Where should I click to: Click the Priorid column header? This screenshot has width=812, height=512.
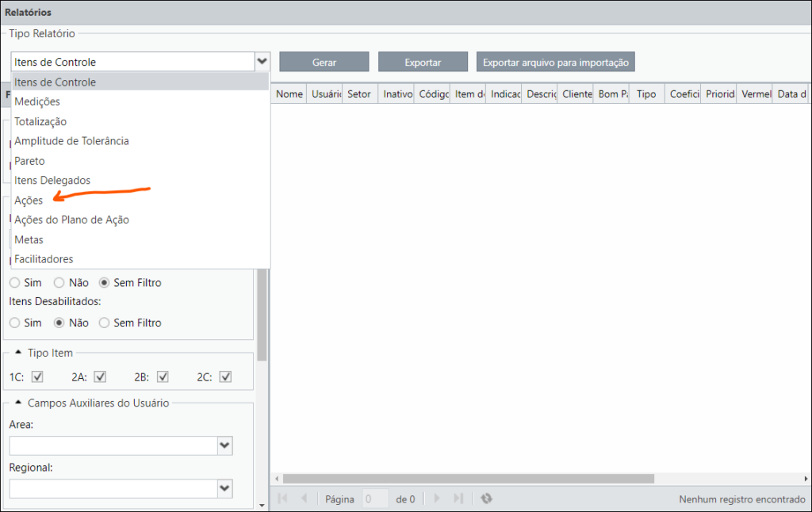tap(719, 94)
